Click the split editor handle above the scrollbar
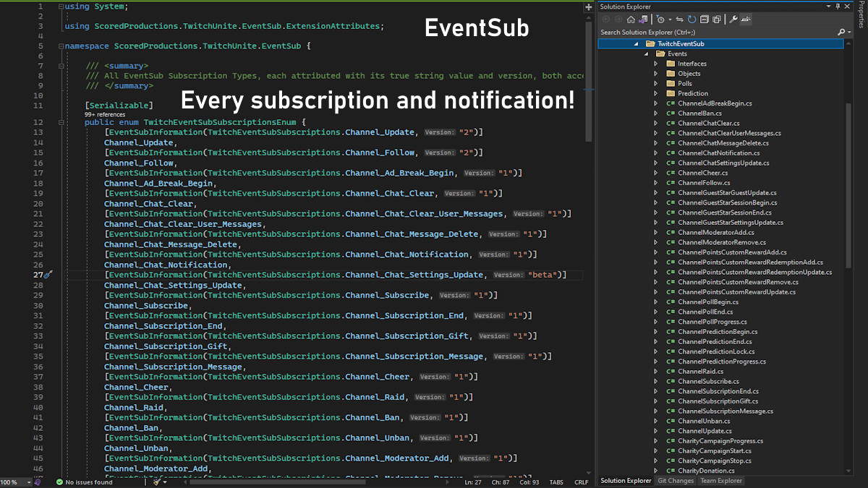 click(x=588, y=6)
